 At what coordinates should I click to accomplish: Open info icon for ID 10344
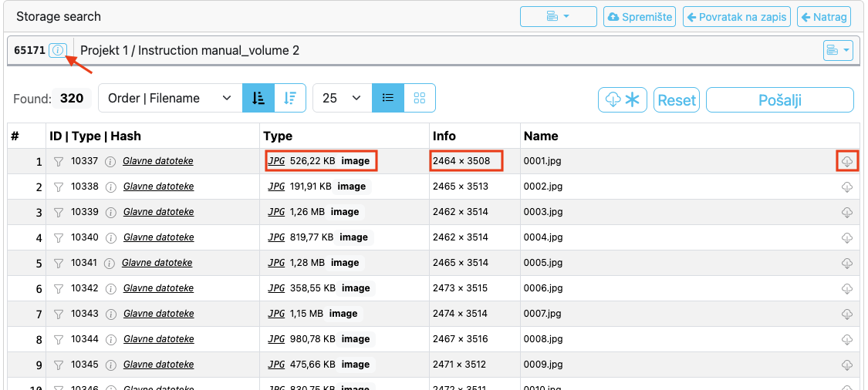coord(110,340)
